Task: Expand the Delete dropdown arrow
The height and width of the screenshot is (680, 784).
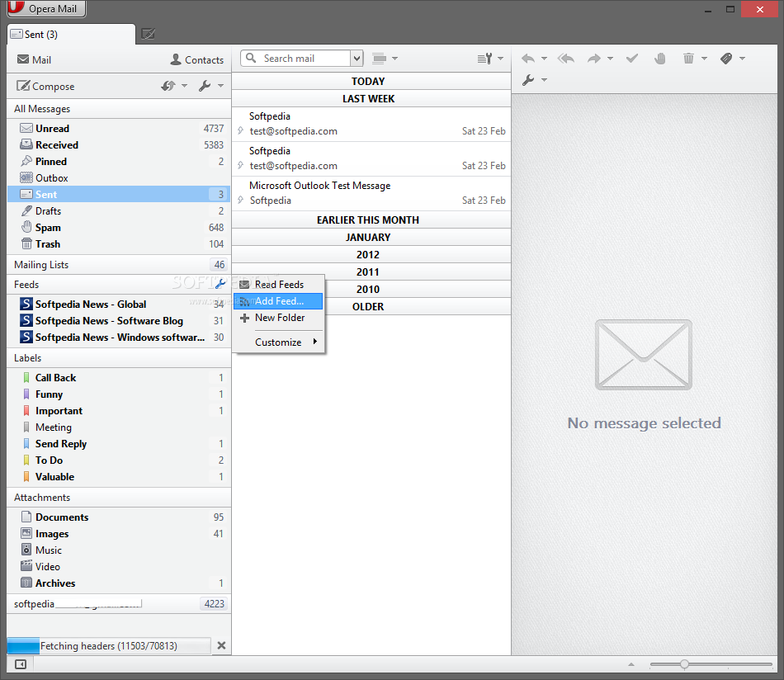Action: (704, 59)
